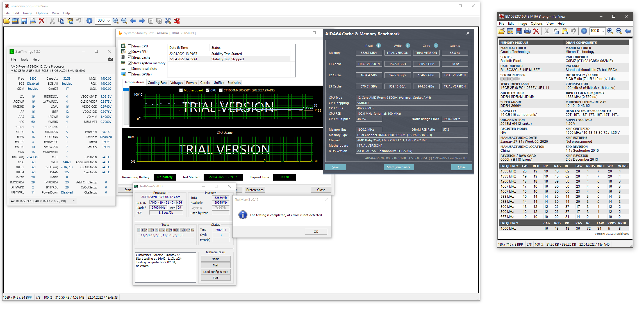644x311 pixels.
Task: Open the Image menu in unknown.png window
Action: coord(28,13)
